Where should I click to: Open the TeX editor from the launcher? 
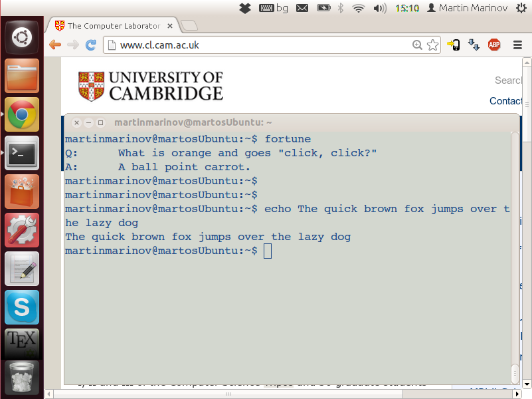[x=22, y=344]
